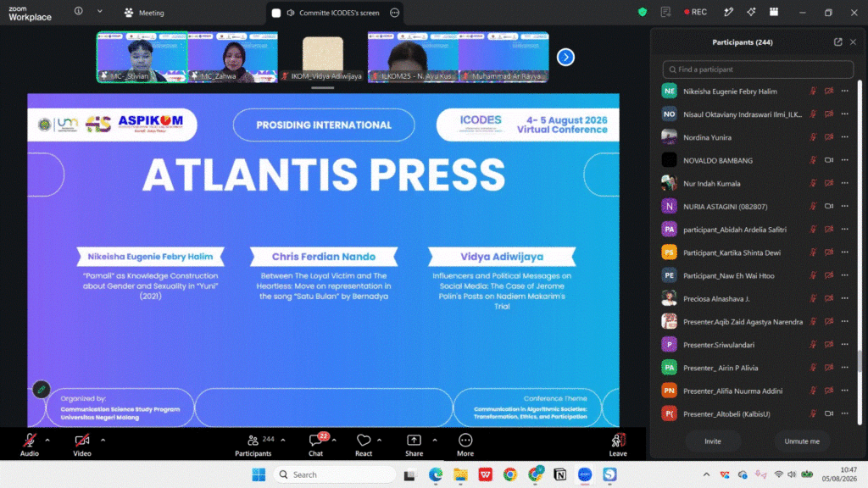The height and width of the screenshot is (488, 868).
Task: Open Windows Start menu
Action: tap(259, 474)
